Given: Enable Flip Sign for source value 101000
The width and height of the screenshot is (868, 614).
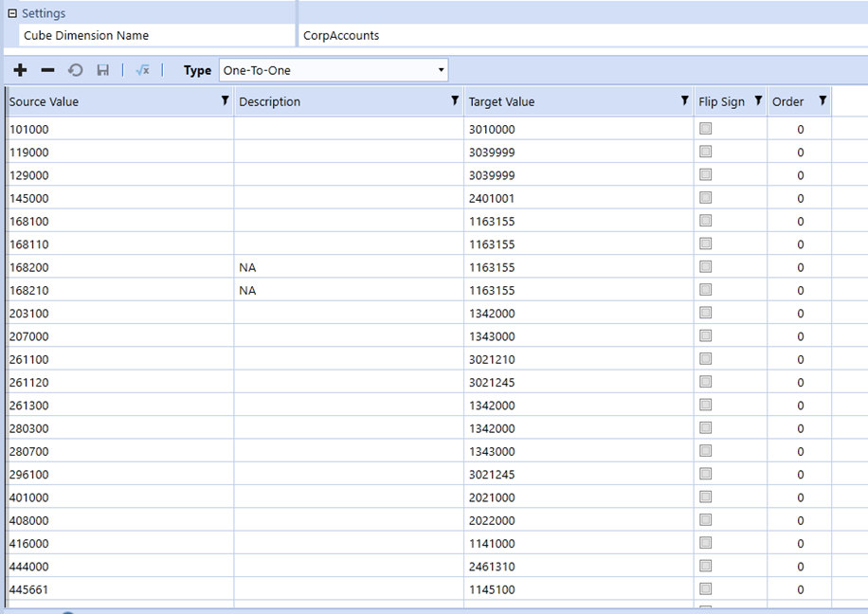Looking at the screenshot, I should (704, 128).
